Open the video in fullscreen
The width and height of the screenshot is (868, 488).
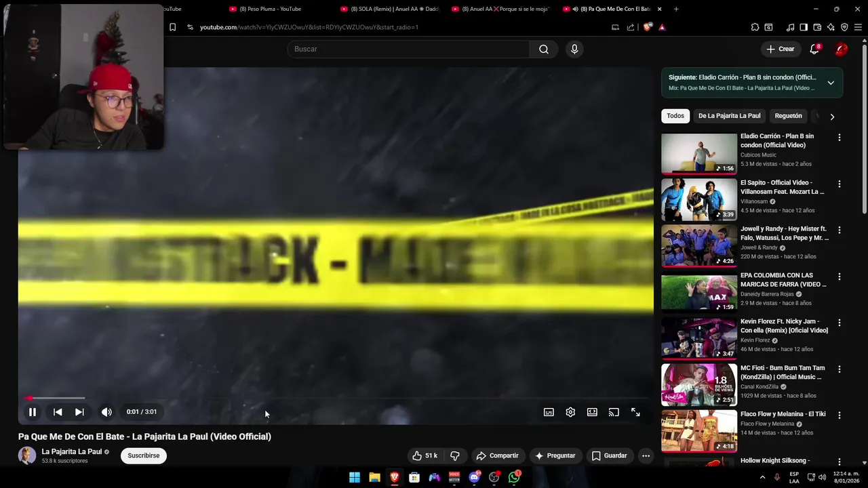coord(635,412)
